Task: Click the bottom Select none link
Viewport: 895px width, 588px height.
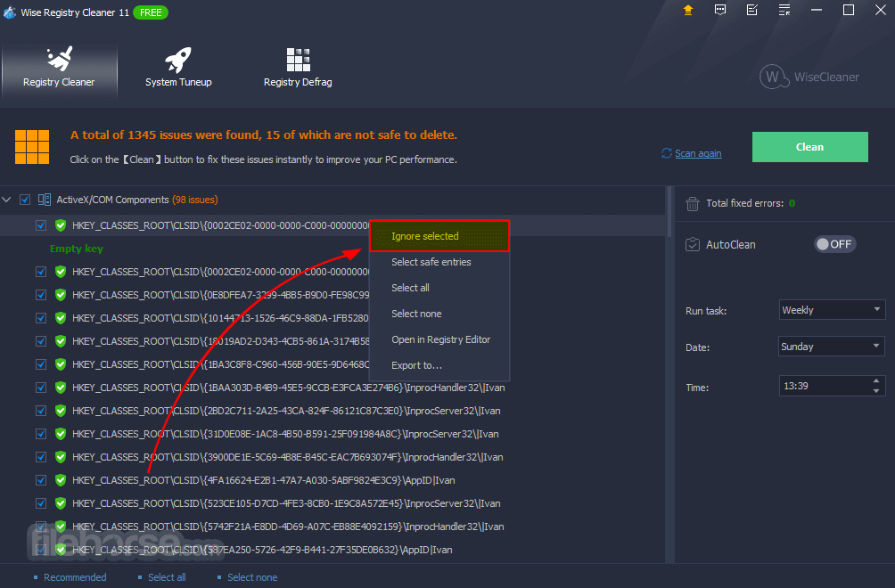Action: (x=252, y=577)
